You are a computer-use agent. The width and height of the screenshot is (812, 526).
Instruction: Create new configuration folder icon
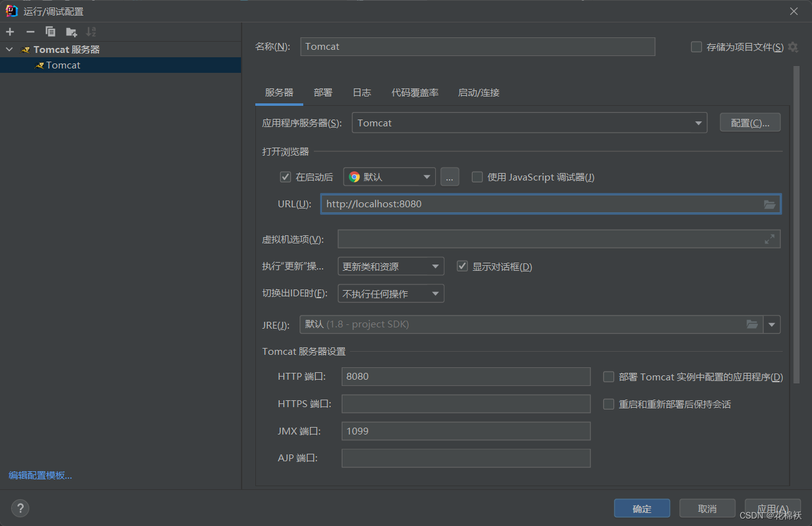pyautogui.click(x=72, y=32)
